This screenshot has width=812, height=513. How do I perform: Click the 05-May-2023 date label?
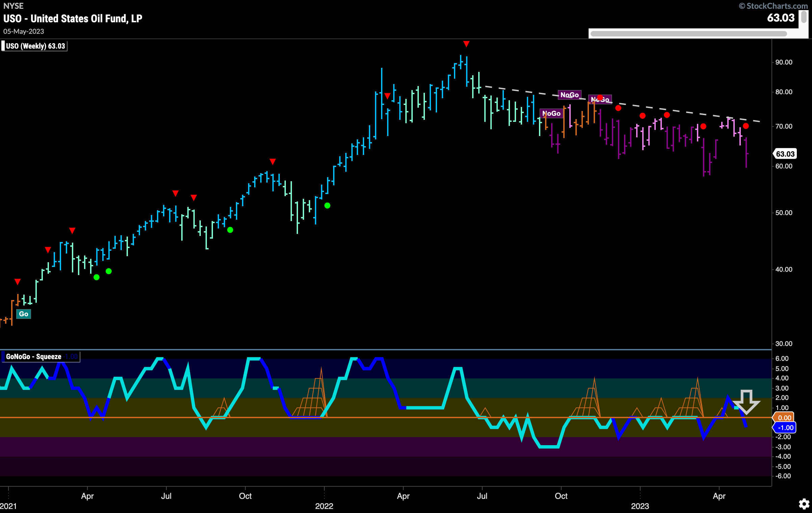tap(24, 31)
